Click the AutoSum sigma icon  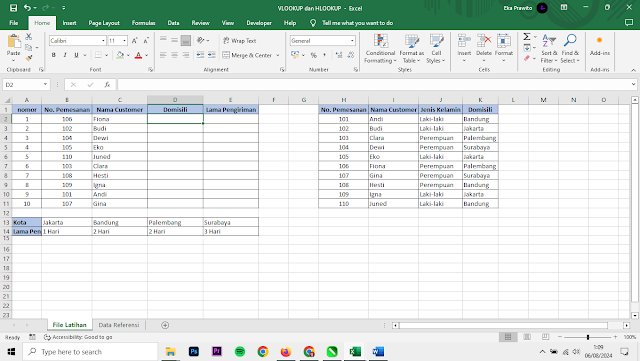(x=527, y=37)
